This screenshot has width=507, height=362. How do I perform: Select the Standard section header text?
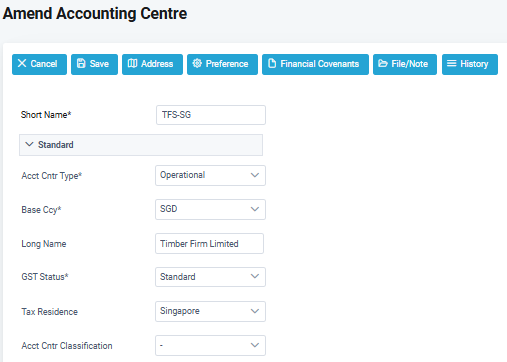click(56, 145)
